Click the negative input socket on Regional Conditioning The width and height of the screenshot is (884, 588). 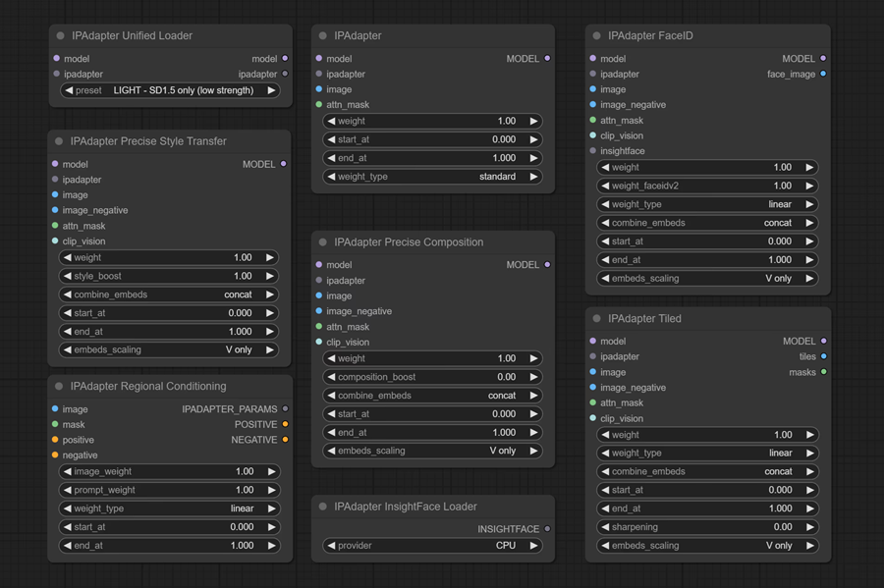[x=55, y=454]
